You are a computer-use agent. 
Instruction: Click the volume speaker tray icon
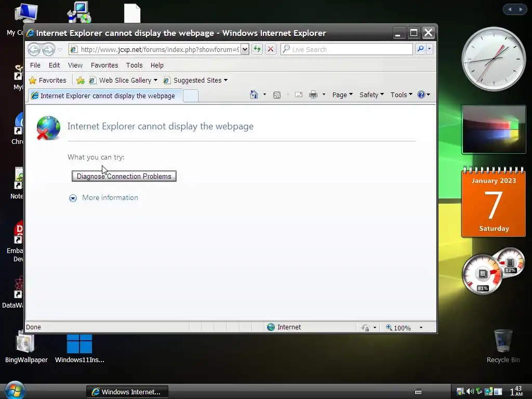coord(470,391)
